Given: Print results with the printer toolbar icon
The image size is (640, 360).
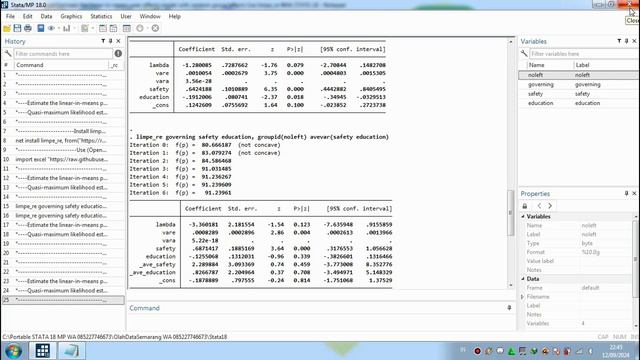Looking at the screenshot, I should [28, 28].
